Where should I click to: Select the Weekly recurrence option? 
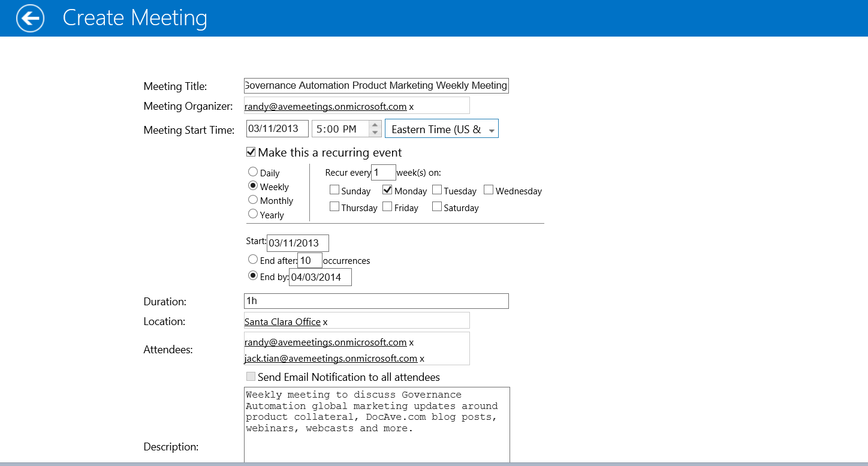[x=253, y=186]
